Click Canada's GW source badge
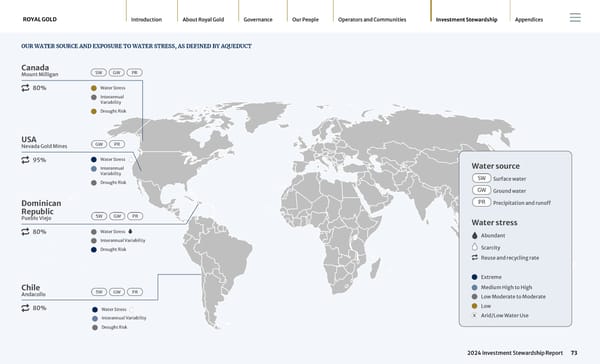 point(117,73)
